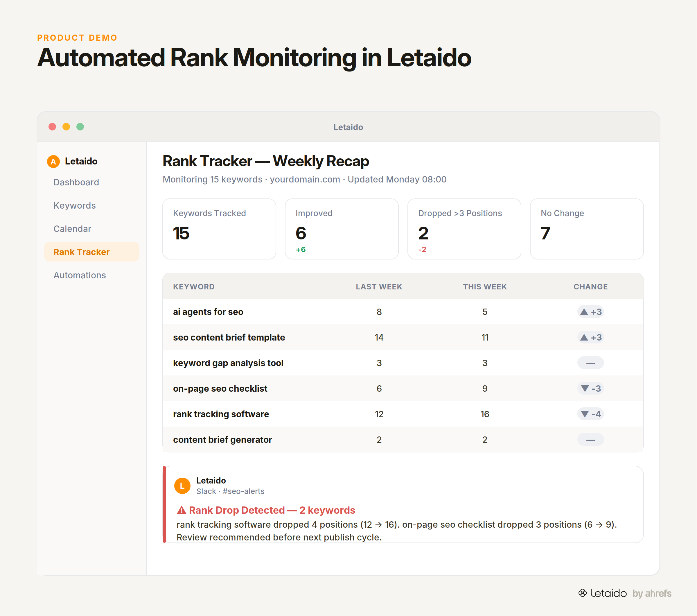697x616 pixels.
Task: Open the Keywords Tracked card
Action: pos(219,229)
